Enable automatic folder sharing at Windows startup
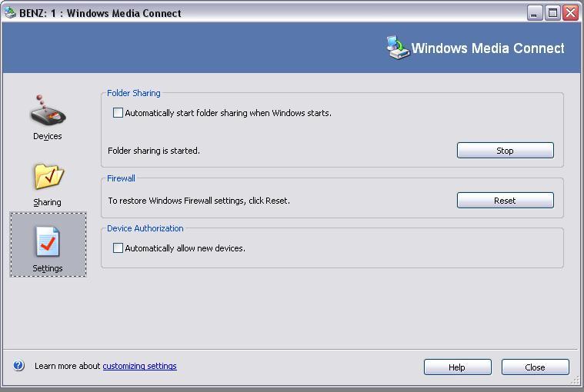The width and height of the screenshot is (584, 392). (118, 113)
